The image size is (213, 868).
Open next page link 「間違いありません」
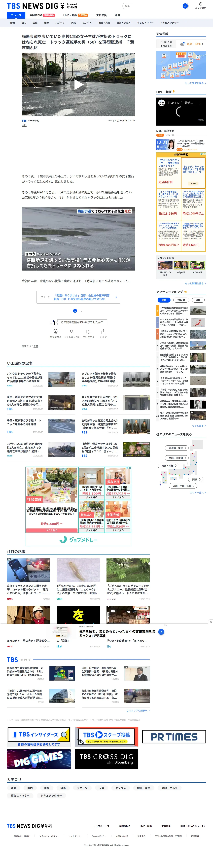point(78,297)
